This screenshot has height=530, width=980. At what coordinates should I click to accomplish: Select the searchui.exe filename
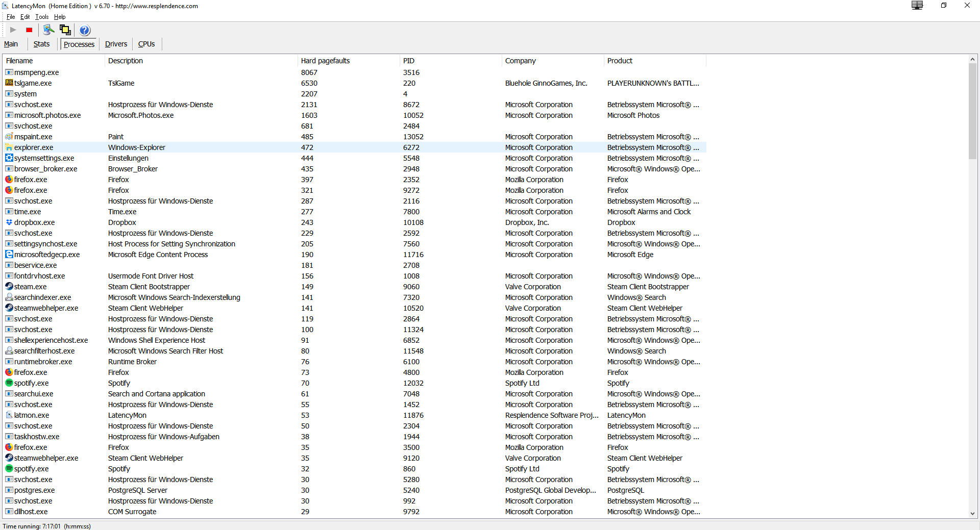(34, 394)
